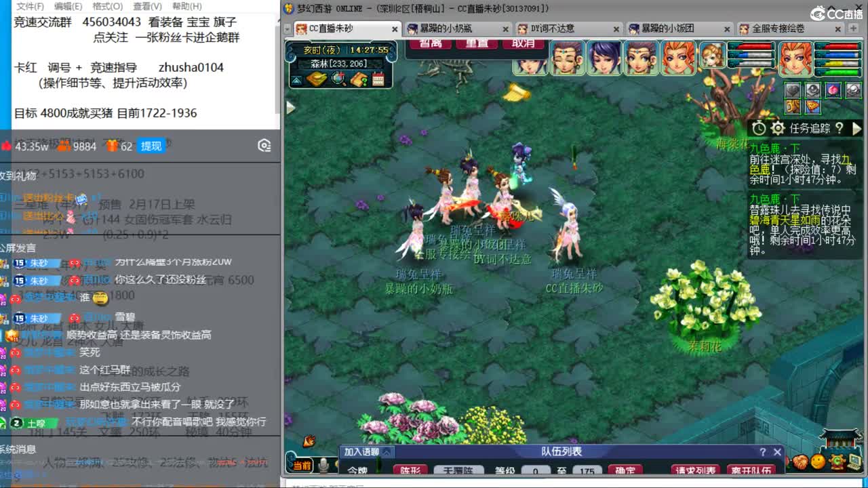Open the 帮助(H) menu
The height and width of the screenshot is (488, 868).
(186, 6)
